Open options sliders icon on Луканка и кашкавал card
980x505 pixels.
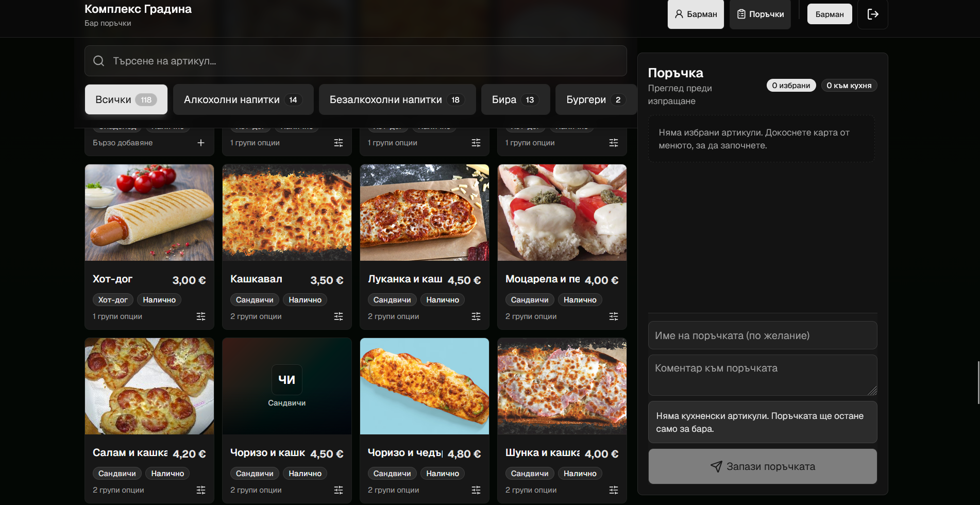tap(476, 316)
